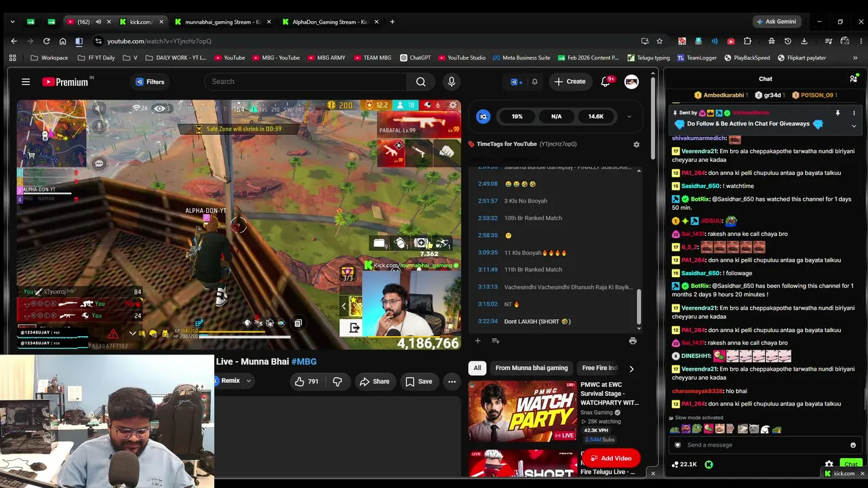Mute the playing YouTube tab audio
This screenshot has height=488, width=868.
click(x=98, y=22)
